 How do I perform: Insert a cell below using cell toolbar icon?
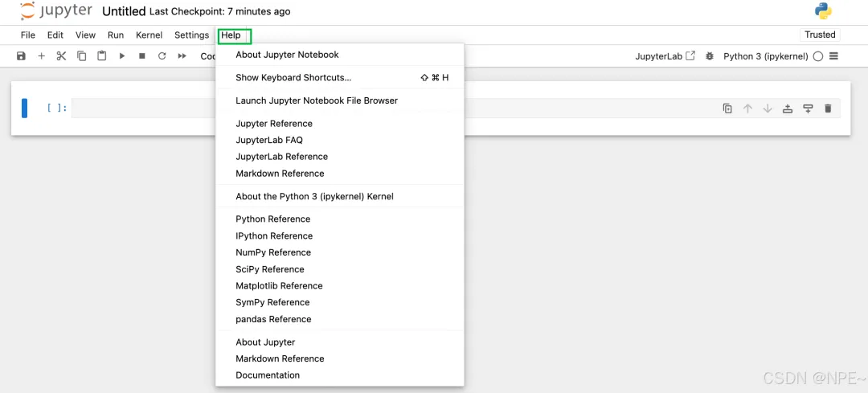808,108
